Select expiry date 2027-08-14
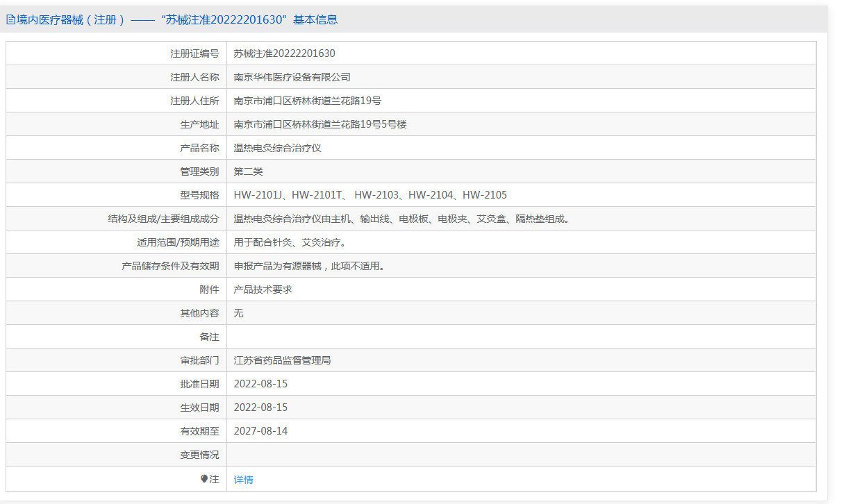 tap(260, 431)
